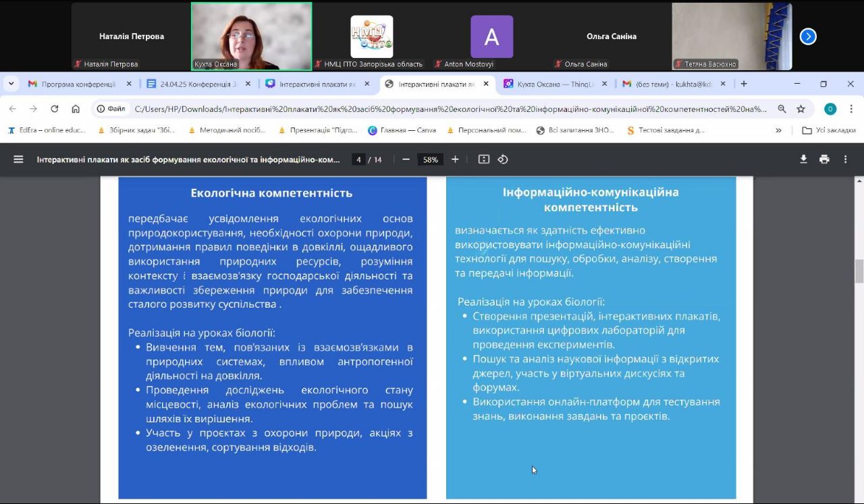Image resolution: width=864 pixels, height=504 pixels.
Task: Click the zoom in plus button
Action: tap(455, 159)
